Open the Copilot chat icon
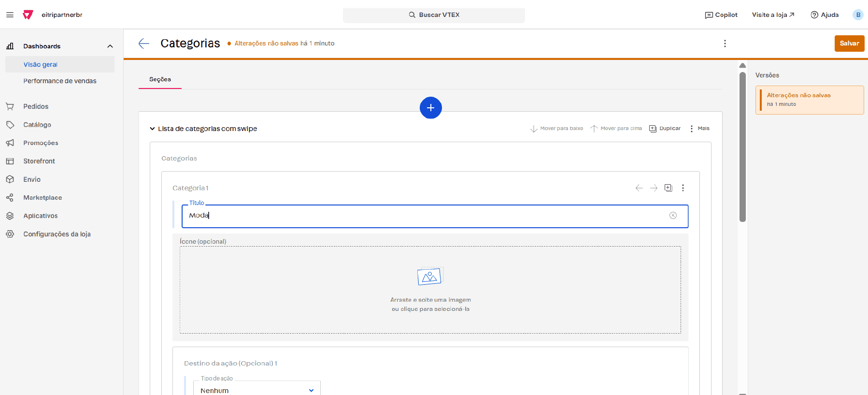 coord(709,15)
